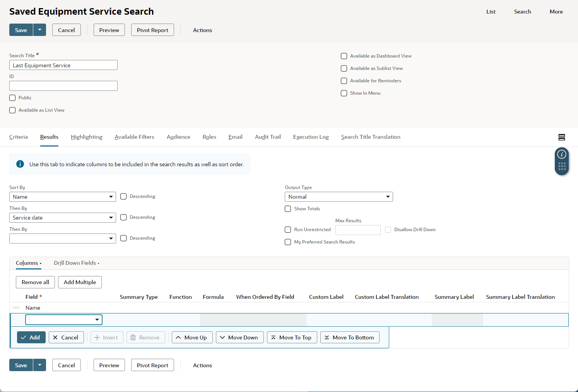Click the top Pivot Report button
The width and height of the screenshot is (578, 392).
click(x=152, y=30)
